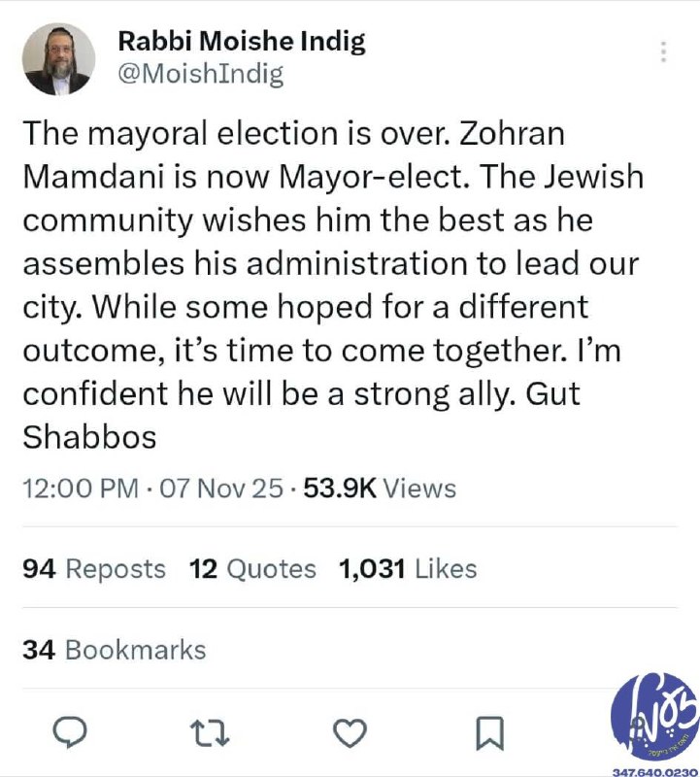Toggle the bookmark icon under the tweet
The image size is (700, 777).
(x=490, y=733)
